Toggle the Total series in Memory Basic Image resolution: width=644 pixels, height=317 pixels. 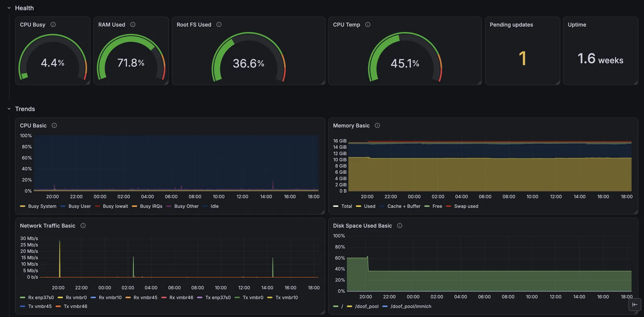pos(347,206)
